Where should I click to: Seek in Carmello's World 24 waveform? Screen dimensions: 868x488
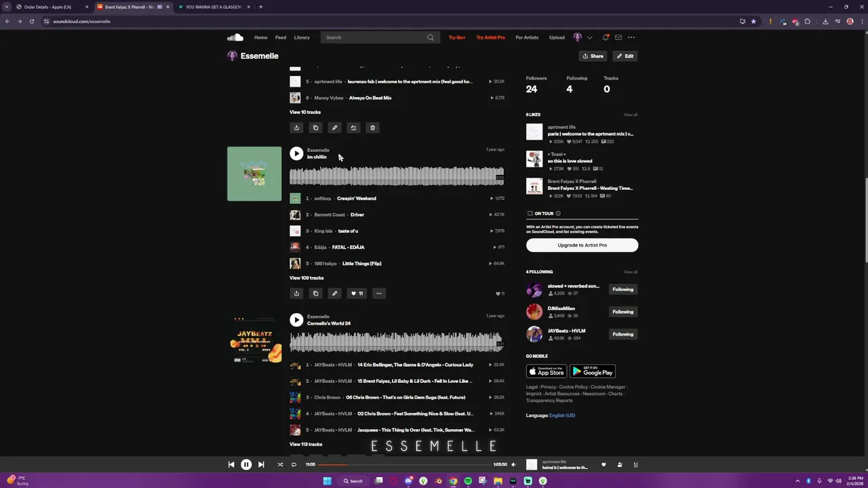[x=397, y=342]
